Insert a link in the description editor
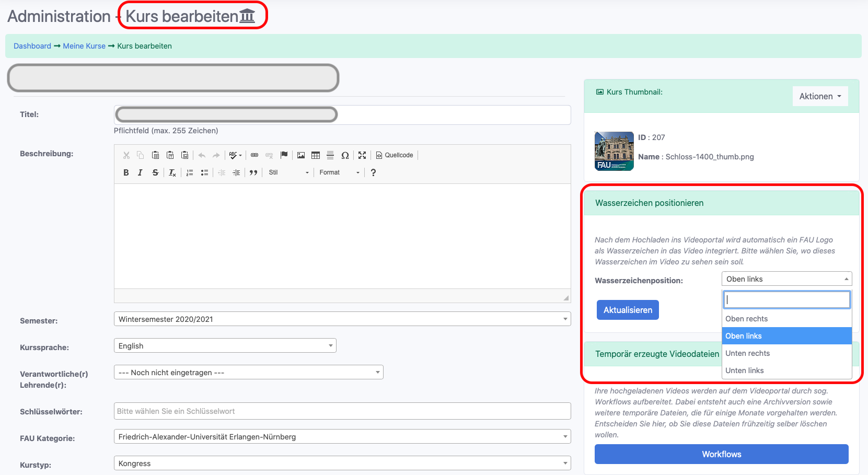This screenshot has width=868, height=475. [254, 155]
